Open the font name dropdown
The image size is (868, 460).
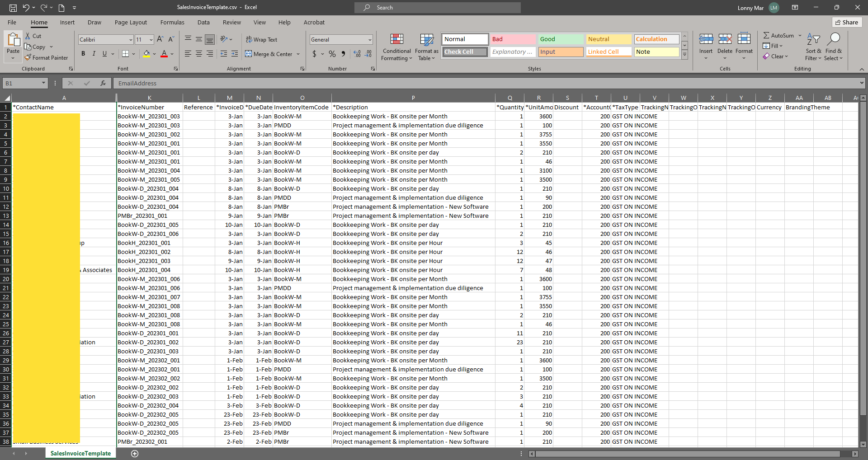[131, 40]
